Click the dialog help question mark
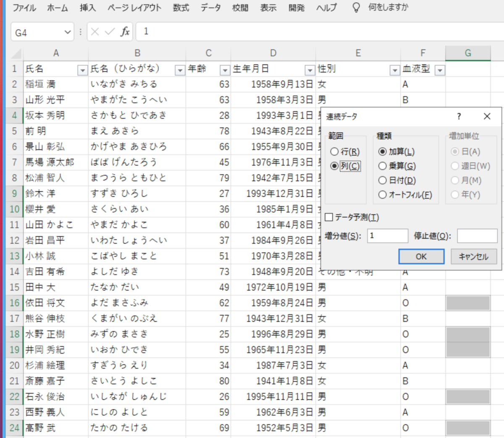The image size is (504, 438). (x=459, y=116)
